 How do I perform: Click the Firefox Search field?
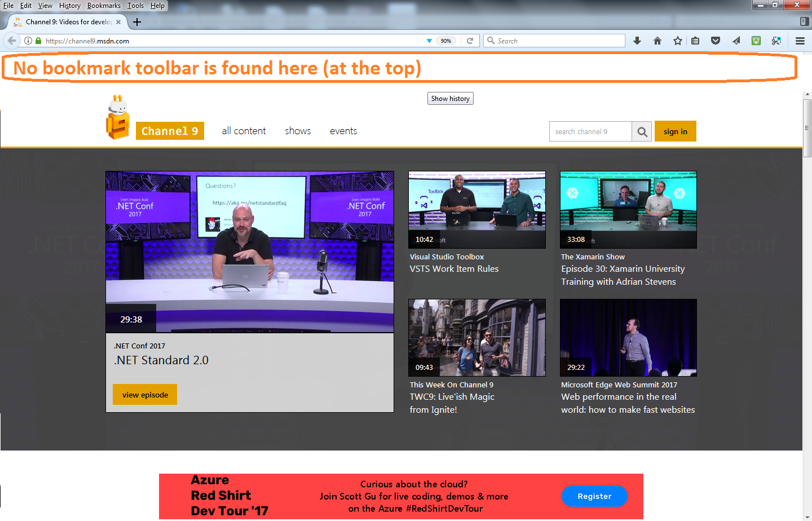click(554, 41)
